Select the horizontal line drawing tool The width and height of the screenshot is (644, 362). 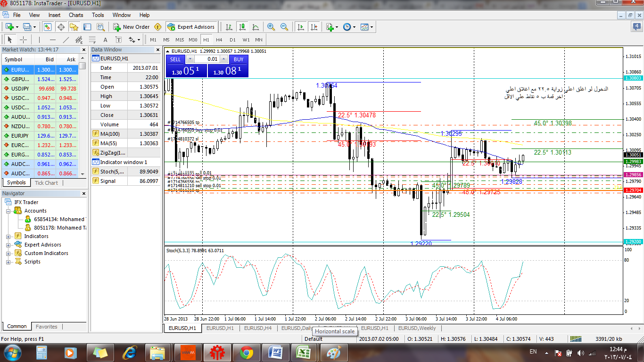tap(52, 40)
